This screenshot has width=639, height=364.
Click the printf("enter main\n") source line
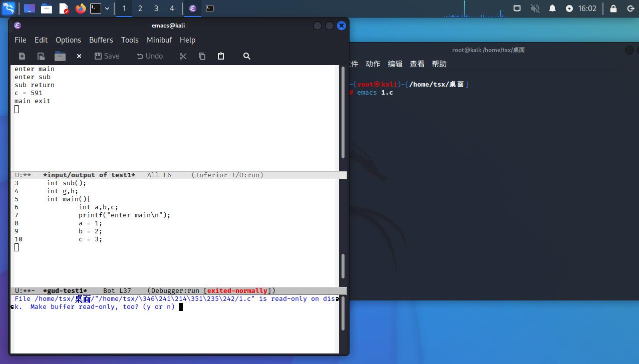[x=125, y=215]
